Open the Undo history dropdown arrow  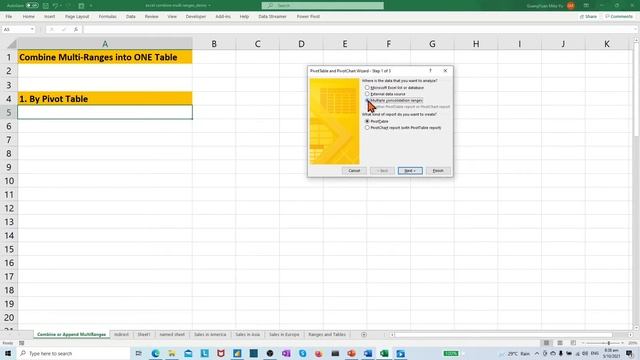[x=61, y=6]
